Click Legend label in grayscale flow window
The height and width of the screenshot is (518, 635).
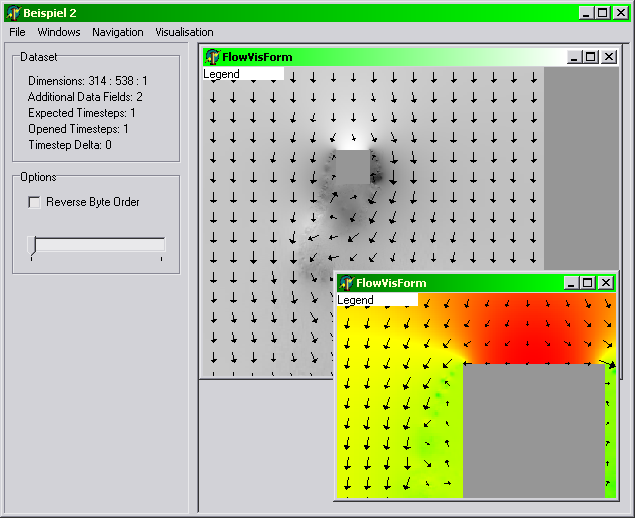pos(222,74)
